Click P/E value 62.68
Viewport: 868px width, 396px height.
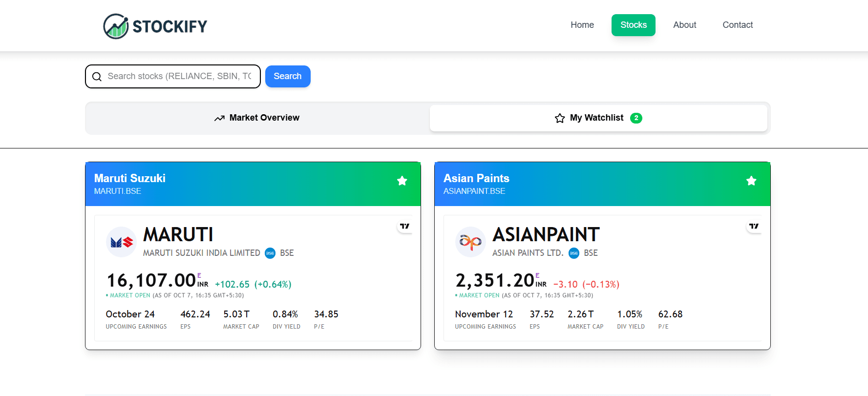pyautogui.click(x=670, y=314)
